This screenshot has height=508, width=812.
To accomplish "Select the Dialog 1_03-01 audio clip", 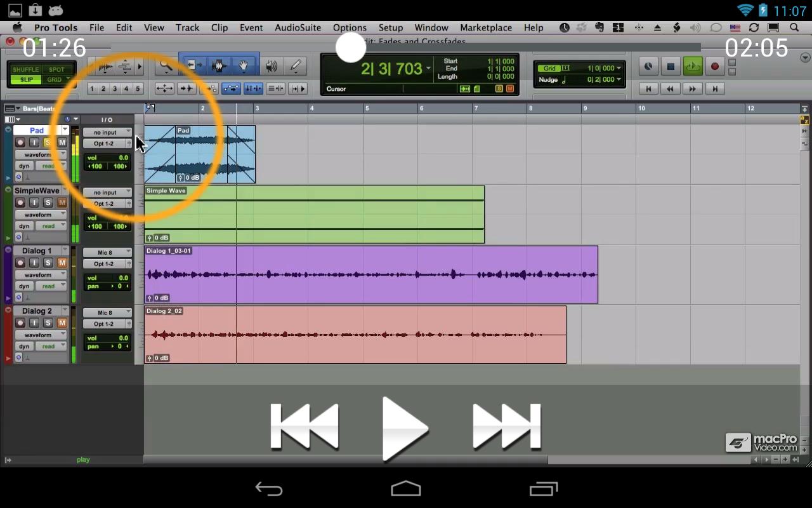I will (x=371, y=274).
